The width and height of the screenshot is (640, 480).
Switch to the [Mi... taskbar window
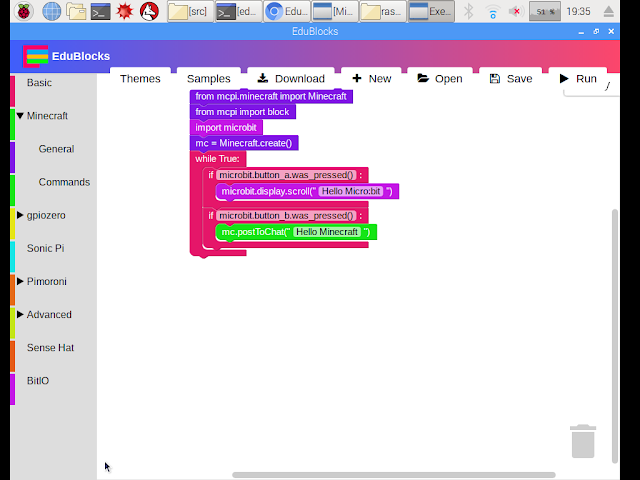[335, 11]
